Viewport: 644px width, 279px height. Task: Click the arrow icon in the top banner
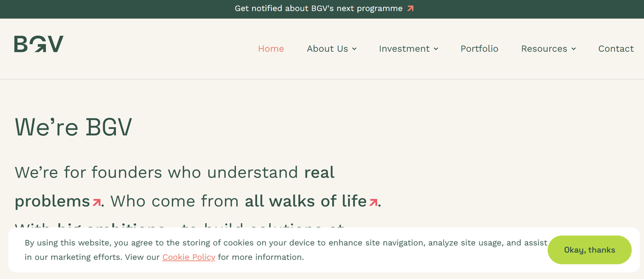(x=410, y=8)
